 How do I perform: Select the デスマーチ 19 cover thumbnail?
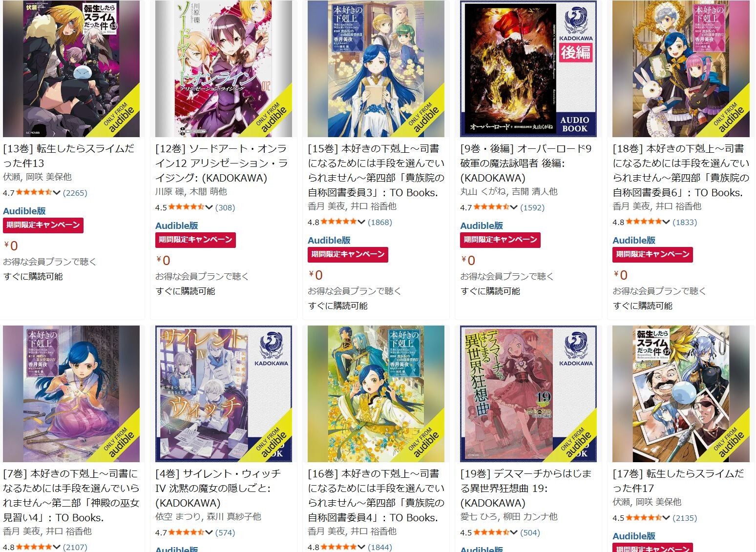click(x=528, y=393)
